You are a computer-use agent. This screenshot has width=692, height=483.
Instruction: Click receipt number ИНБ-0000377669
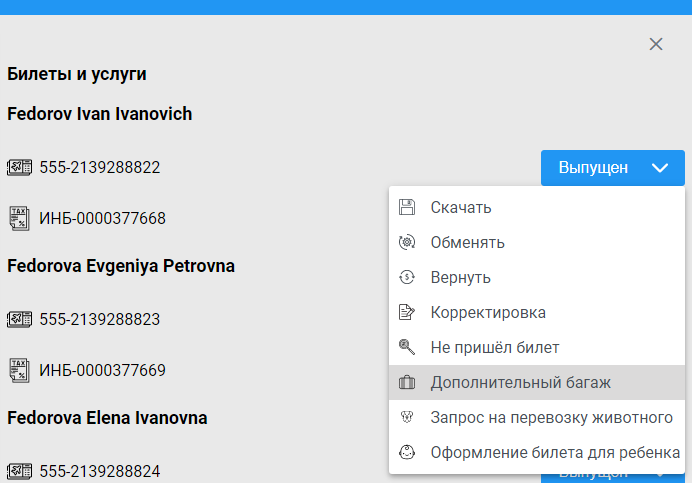point(102,370)
